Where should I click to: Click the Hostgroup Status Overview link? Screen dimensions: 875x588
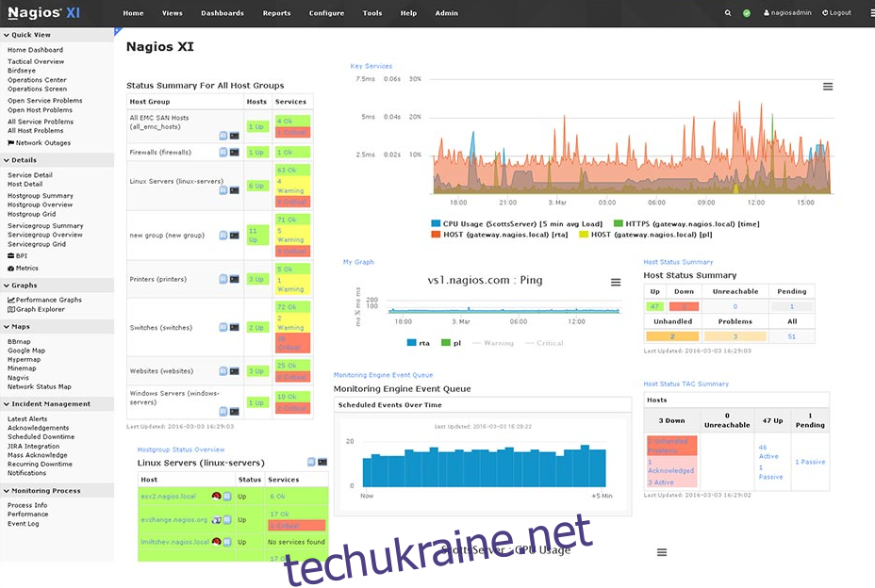(181, 449)
